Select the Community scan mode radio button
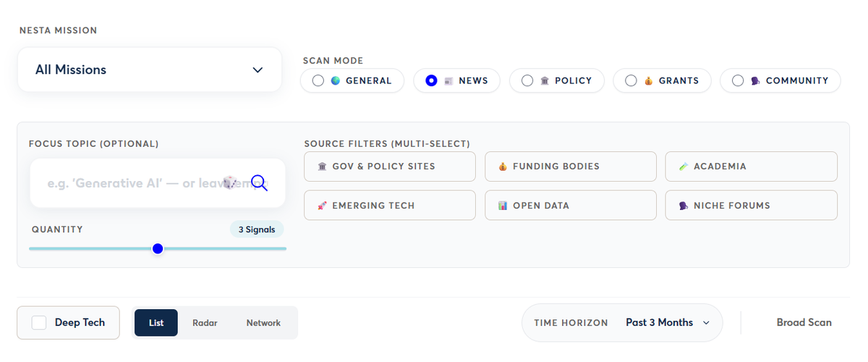Viewport: 868px width, 362px height. click(738, 80)
